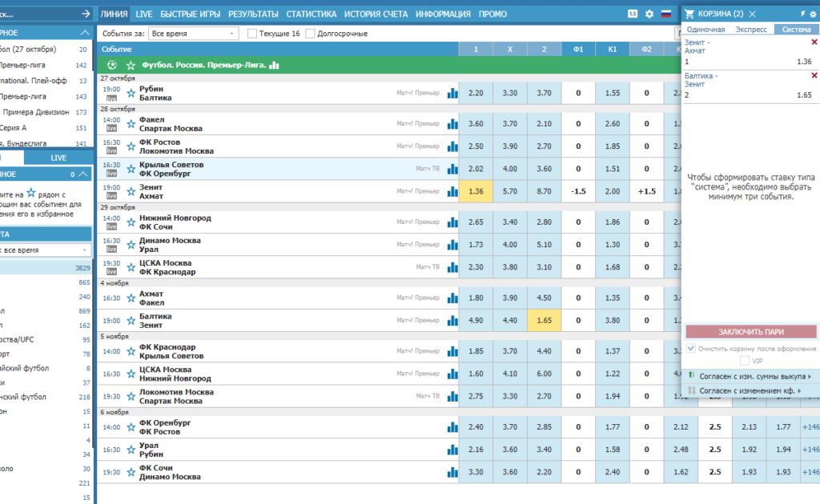
Task: Click the quick bet lightning icon
Action: (x=802, y=14)
